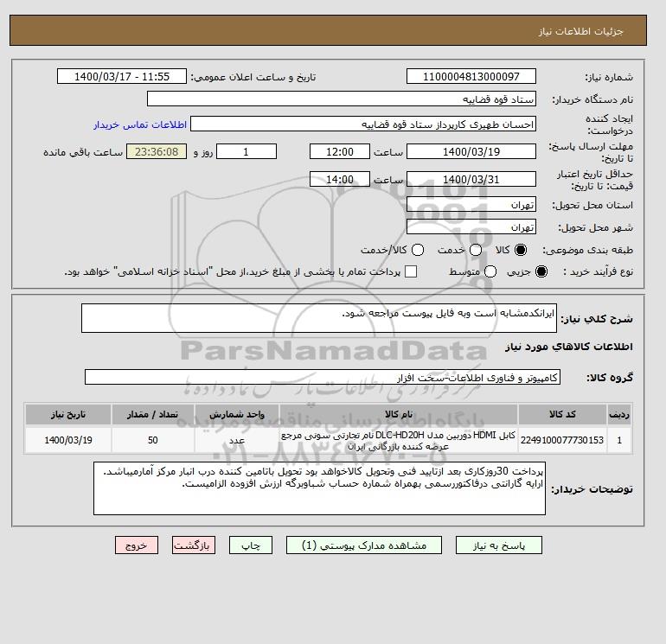Click the ستاد قوه قضاییه buyer name field

pos(342,99)
